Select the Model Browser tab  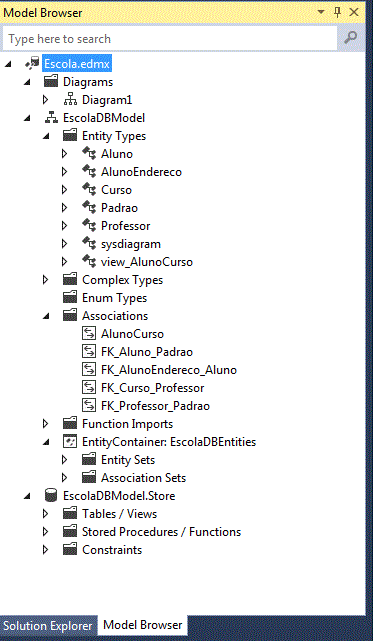click(143, 625)
